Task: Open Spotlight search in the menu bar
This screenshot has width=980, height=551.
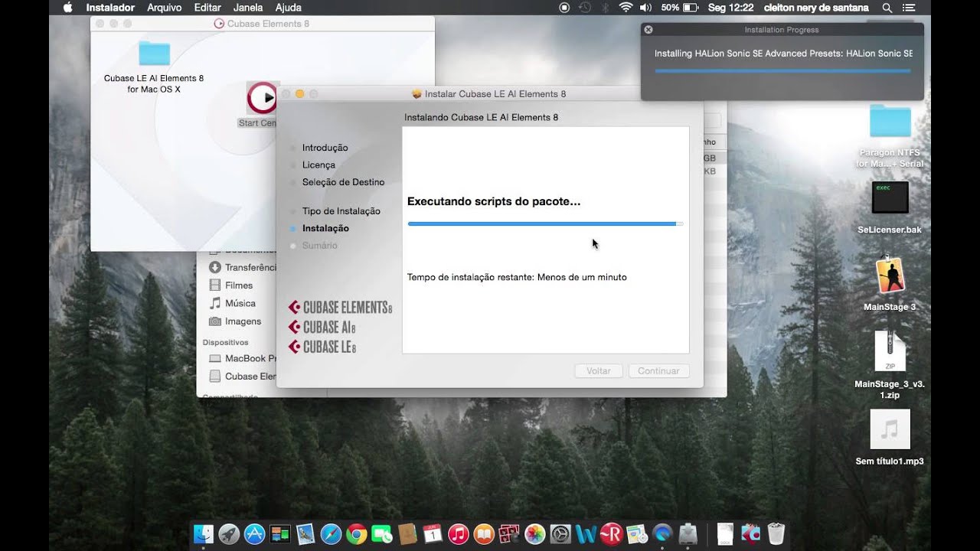Action: pyautogui.click(x=887, y=8)
